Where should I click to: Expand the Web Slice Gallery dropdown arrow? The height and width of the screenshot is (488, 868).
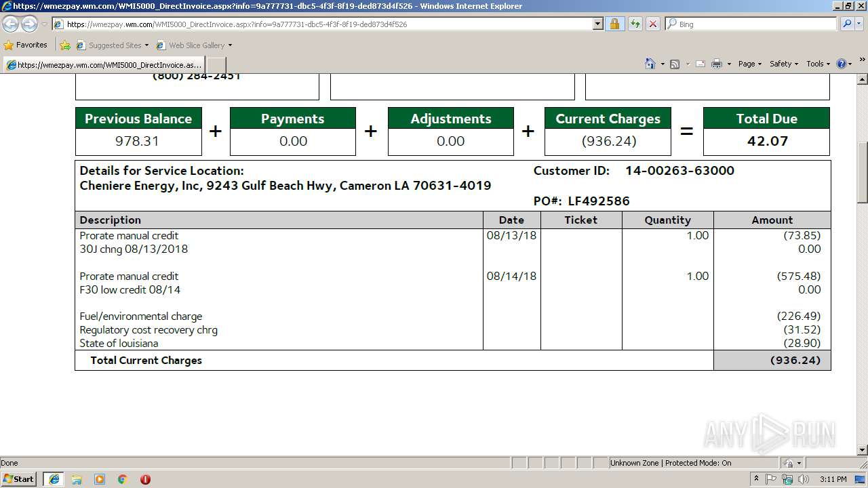pos(230,45)
